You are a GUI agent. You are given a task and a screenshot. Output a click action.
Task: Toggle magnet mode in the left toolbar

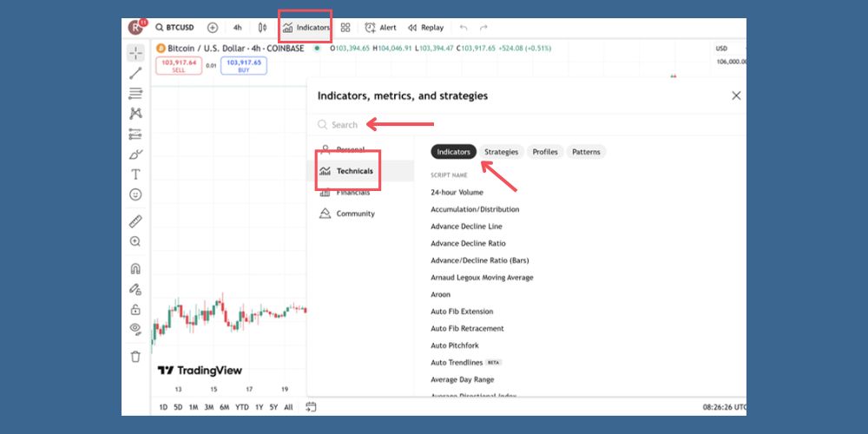(x=135, y=268)
